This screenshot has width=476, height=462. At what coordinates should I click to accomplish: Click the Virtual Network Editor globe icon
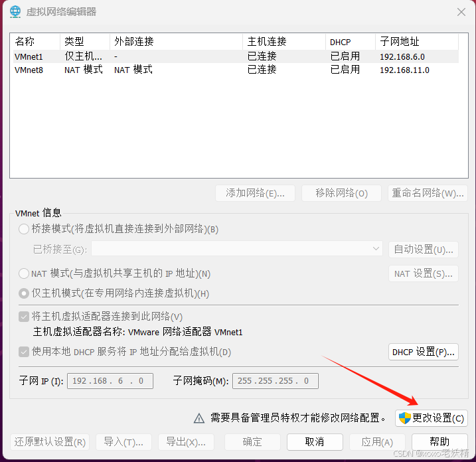[15, 11]
